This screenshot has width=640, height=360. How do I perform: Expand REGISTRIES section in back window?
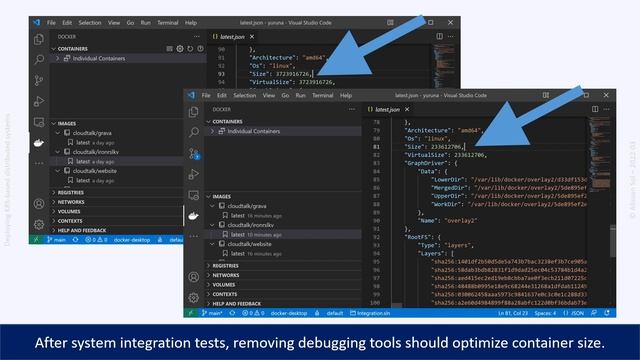117,192
